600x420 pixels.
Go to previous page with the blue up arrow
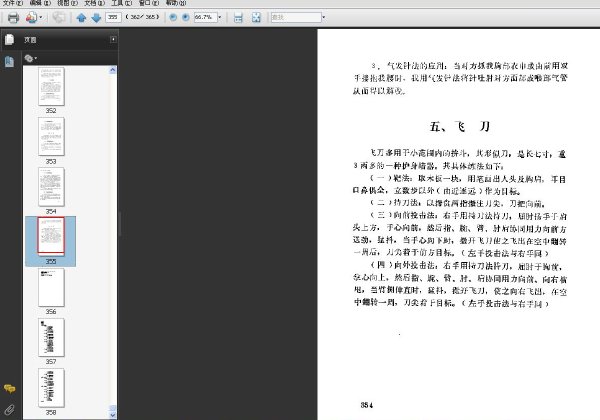(x=81, y=18)
